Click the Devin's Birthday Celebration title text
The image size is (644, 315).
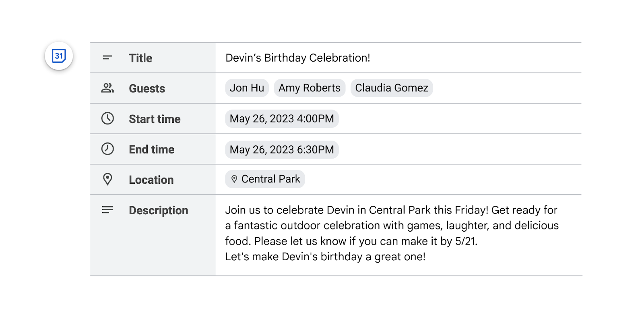297,58
